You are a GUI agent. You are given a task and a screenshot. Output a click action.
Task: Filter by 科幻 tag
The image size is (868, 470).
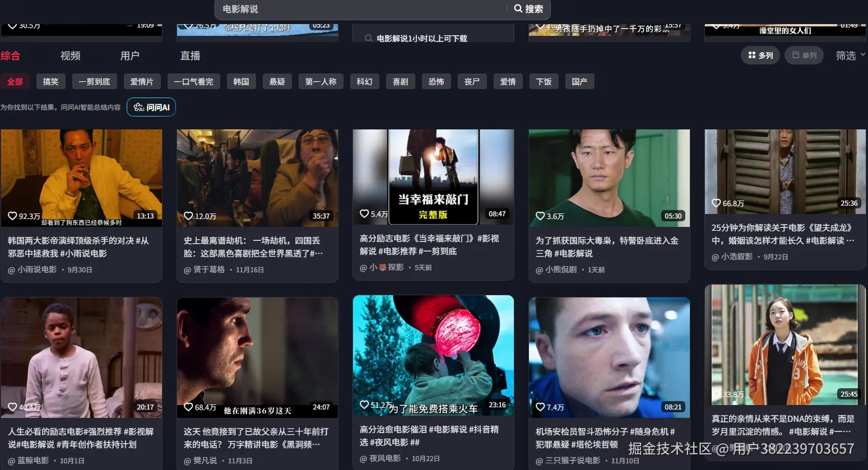click(365, 81)
